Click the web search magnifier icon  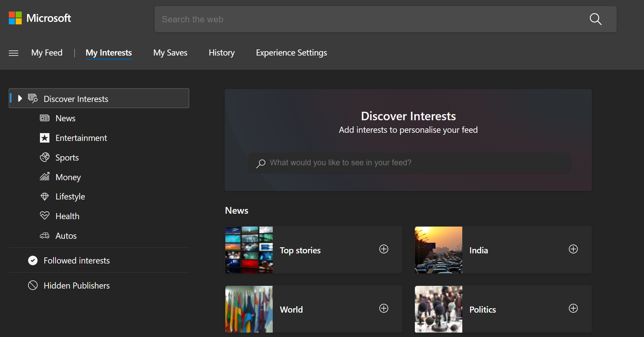(x=596, y=19)
